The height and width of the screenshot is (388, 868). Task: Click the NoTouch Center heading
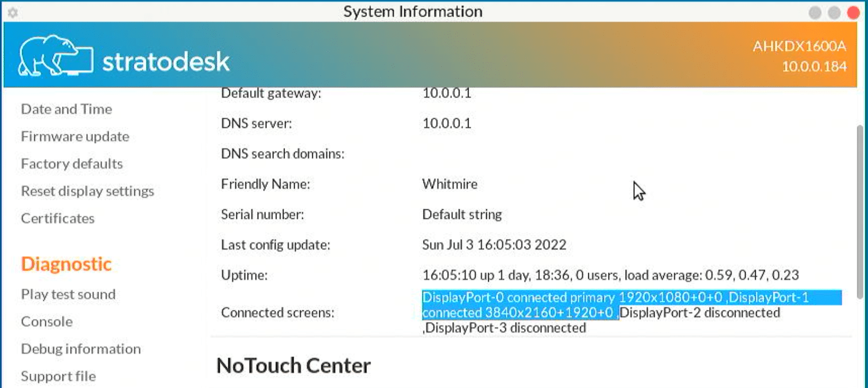coord(293,366)
